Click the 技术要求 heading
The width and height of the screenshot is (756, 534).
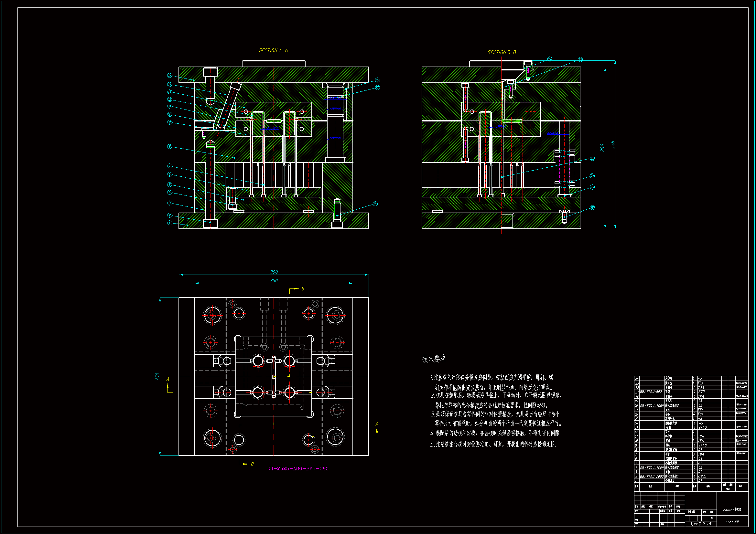click(434, 359)
